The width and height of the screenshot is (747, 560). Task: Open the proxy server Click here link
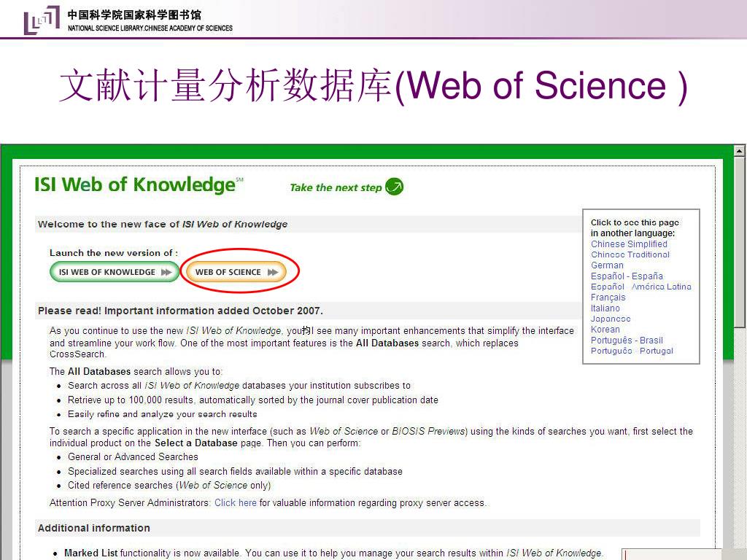236,503
